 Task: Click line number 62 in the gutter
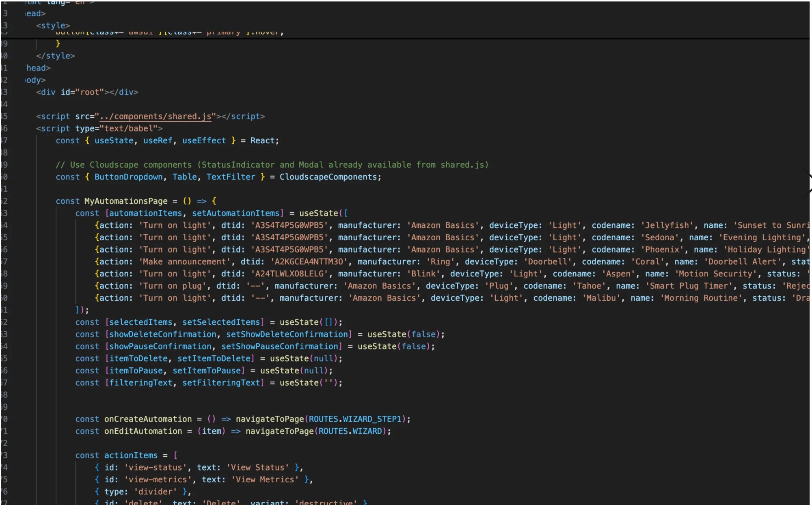pos(5,322)
